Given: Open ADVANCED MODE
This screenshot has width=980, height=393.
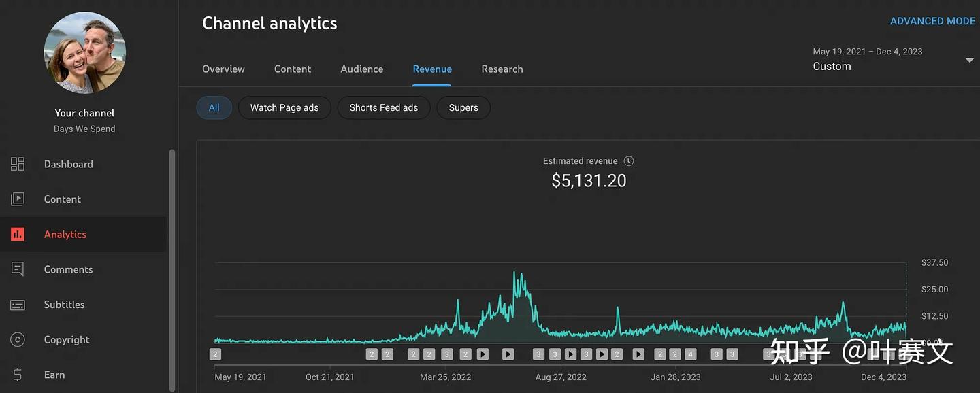Looking at the screenshot, I should [933, 21].
